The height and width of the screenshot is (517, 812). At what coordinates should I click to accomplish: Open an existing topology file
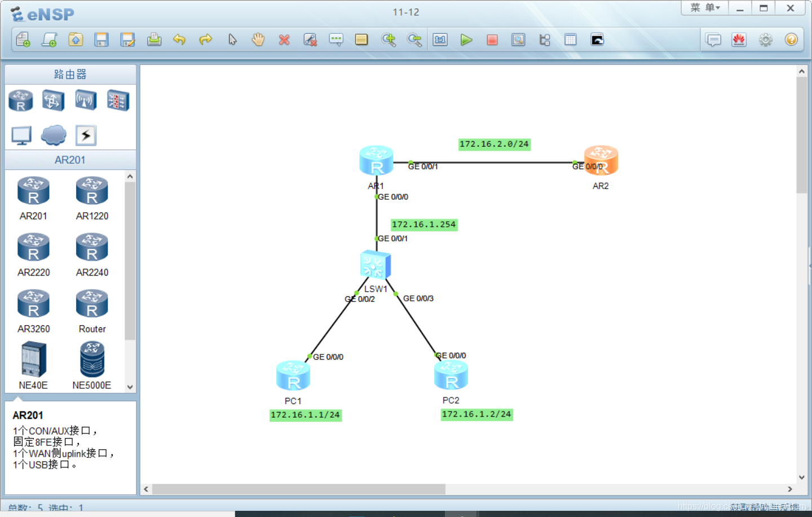[x=76, y=40]
